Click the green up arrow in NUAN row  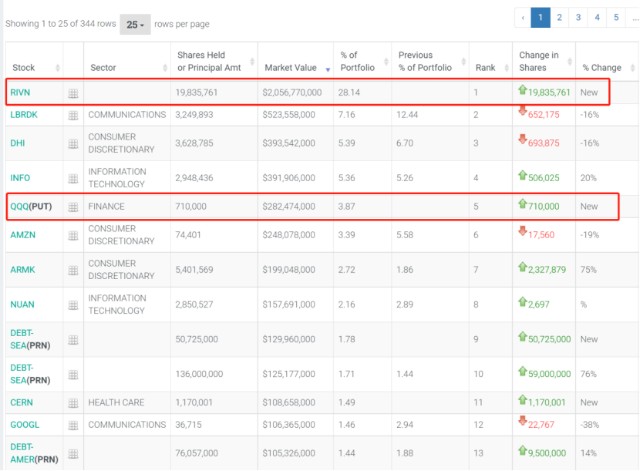tap(522, 302)
